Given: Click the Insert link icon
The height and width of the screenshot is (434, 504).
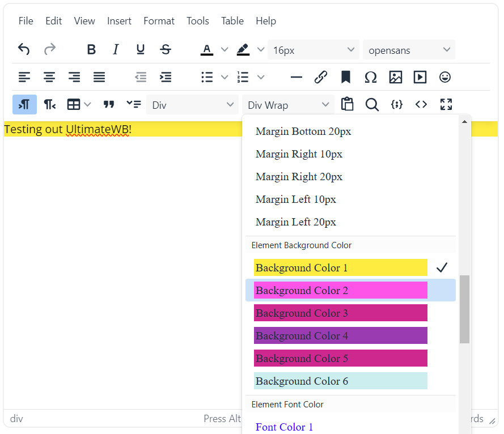Looking at the screenshot, I should point(321,77).
